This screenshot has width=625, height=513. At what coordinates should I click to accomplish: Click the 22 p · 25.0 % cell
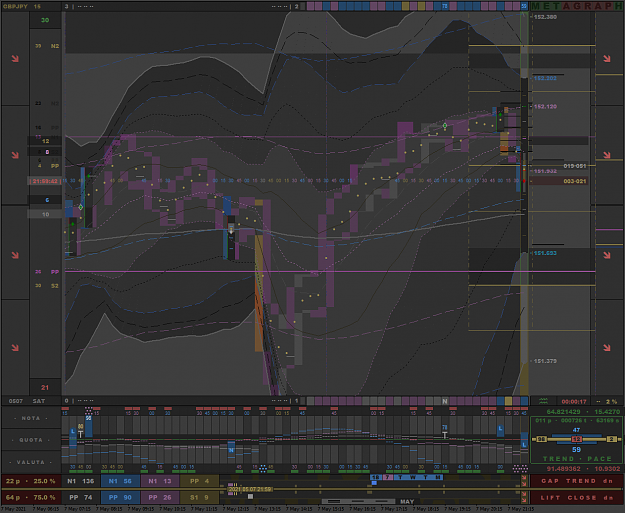tap(31, 481)
